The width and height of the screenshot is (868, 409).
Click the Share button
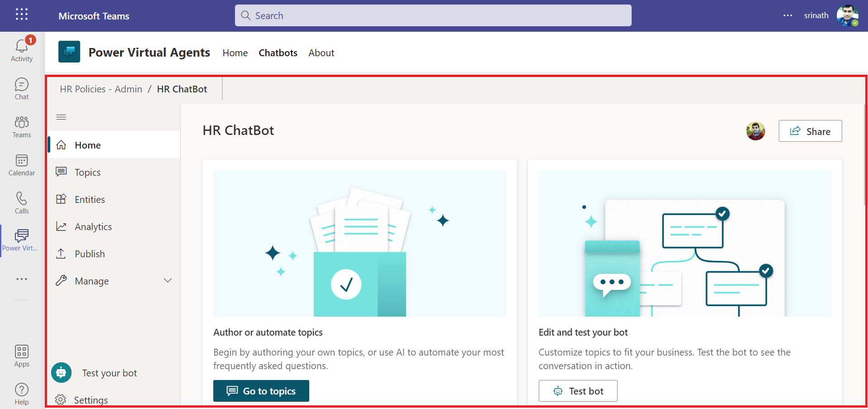tap(810, 131)
